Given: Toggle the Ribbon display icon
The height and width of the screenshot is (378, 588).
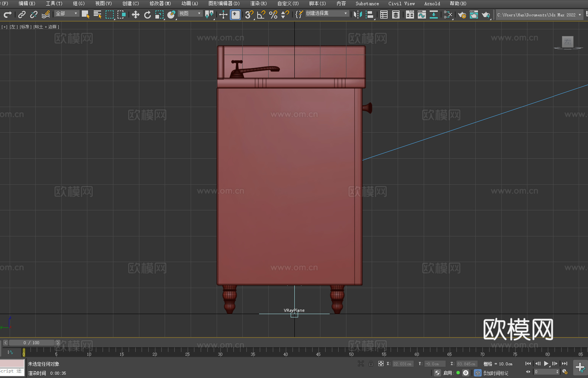Looking at the screenshot, I should click(x=410, y=14).
